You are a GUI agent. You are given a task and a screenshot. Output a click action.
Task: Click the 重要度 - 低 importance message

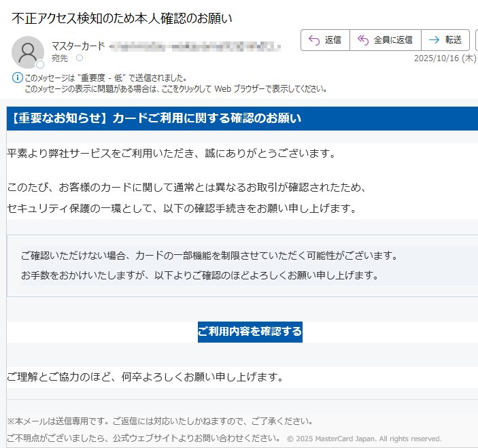click(x=105, y=78)
